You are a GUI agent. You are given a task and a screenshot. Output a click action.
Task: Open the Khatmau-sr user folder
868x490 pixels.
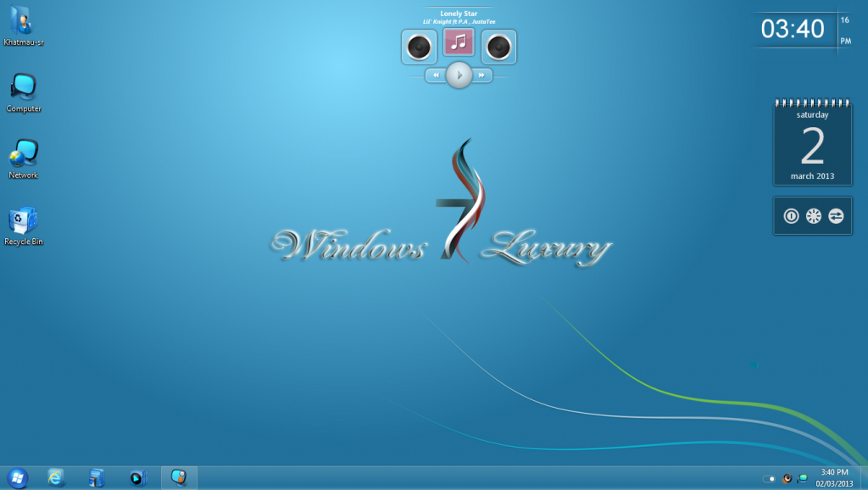tap(23, 20)
